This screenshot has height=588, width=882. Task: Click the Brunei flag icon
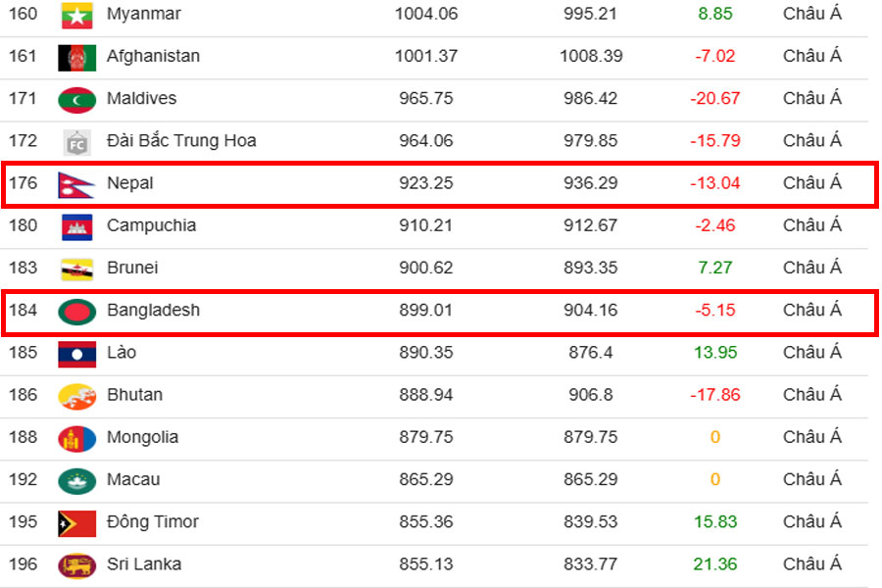[76, 269]
